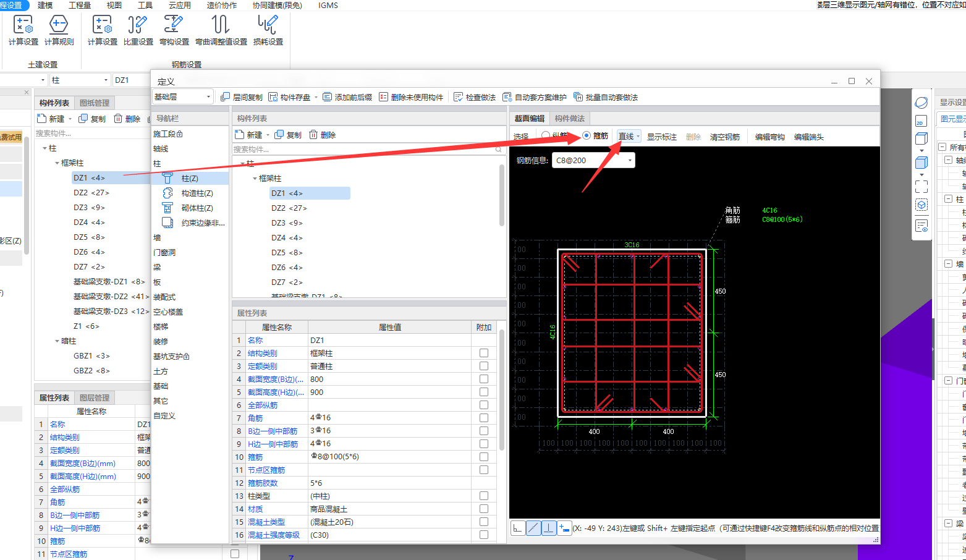This screenshot has width=966, height=560.
Task: Click 添加前后缀 toolbar button
Action: tap(347, 97)
